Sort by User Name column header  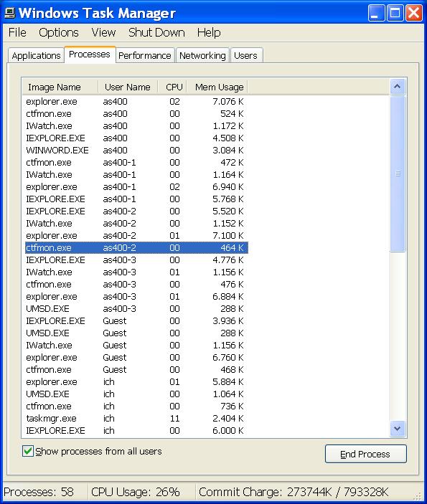click(x=128, y=87)
